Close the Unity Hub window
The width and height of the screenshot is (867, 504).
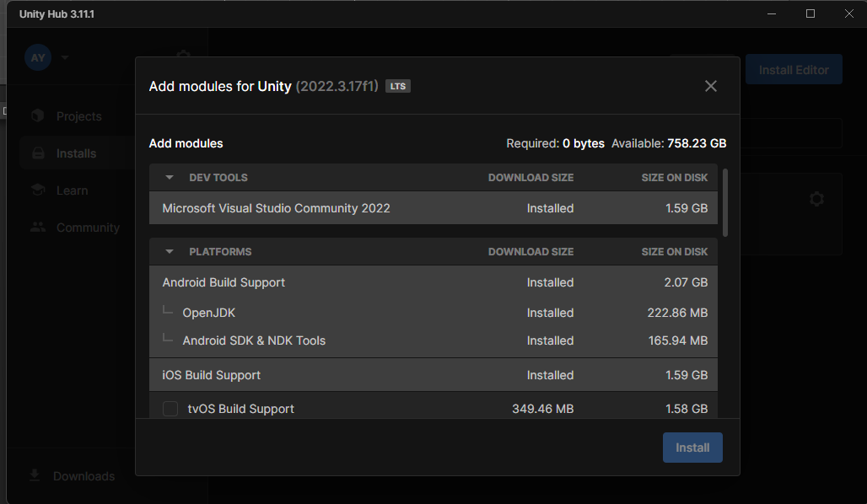848,13
